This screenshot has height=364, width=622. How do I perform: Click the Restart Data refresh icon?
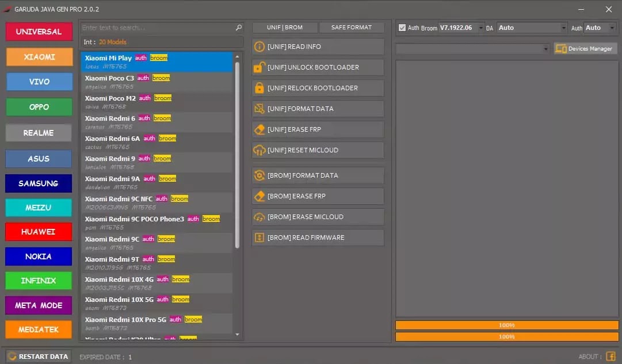pyautogui.click(x=12, y=356)
